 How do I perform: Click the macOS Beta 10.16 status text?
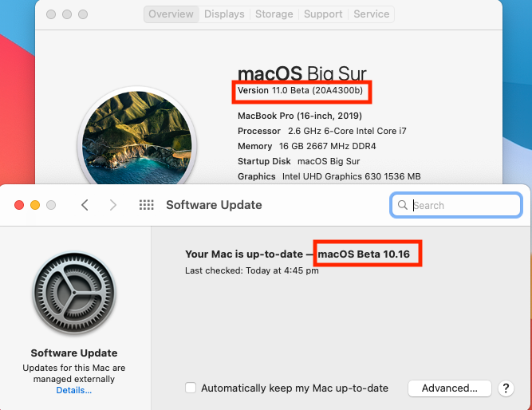tap(364, 254)
